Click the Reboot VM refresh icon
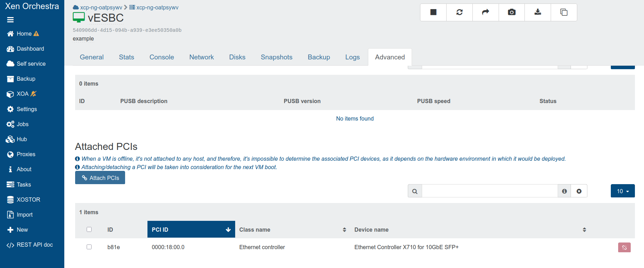The width and height of the screenshot is (644, 268). [x=460, y=12]
